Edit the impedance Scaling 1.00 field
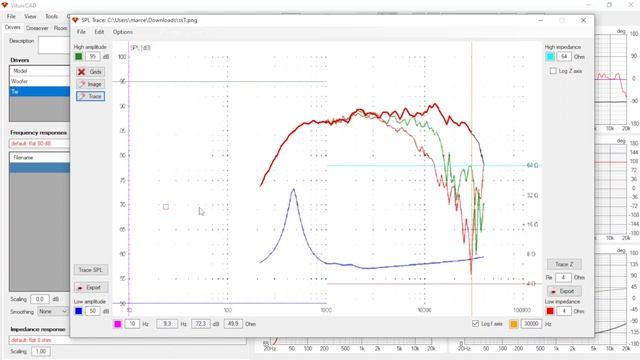 point(40,351)
